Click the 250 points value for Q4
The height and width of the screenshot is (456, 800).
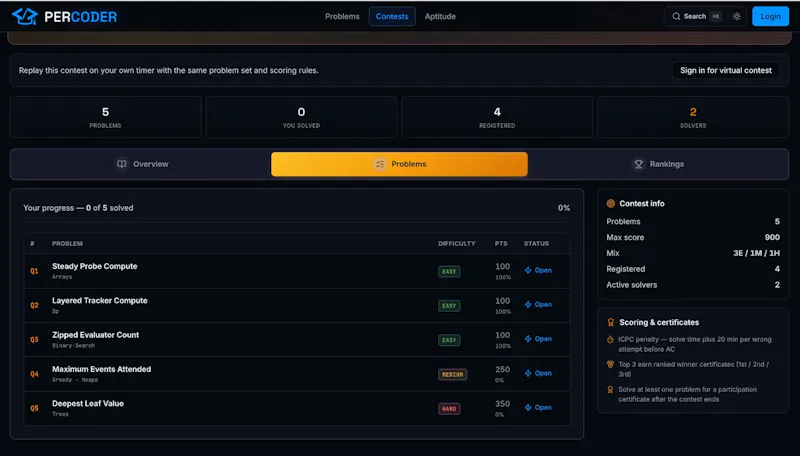coord(503,369)
